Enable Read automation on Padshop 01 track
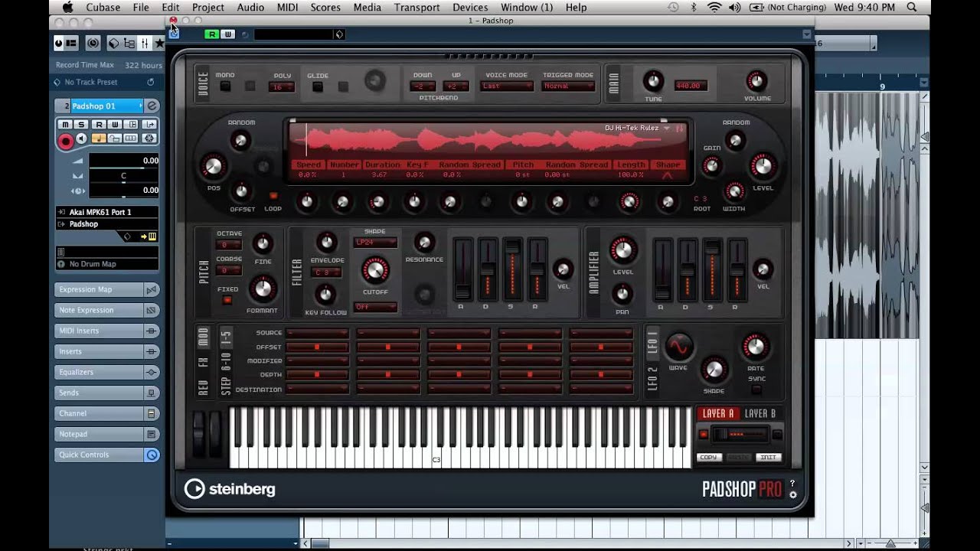Image resolution: width=980 pixels, height=551 pixels. coord(99,125)
